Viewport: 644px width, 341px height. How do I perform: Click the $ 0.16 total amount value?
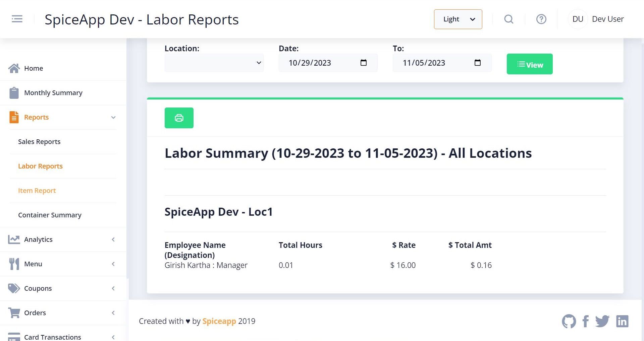(x=481, y=265)
